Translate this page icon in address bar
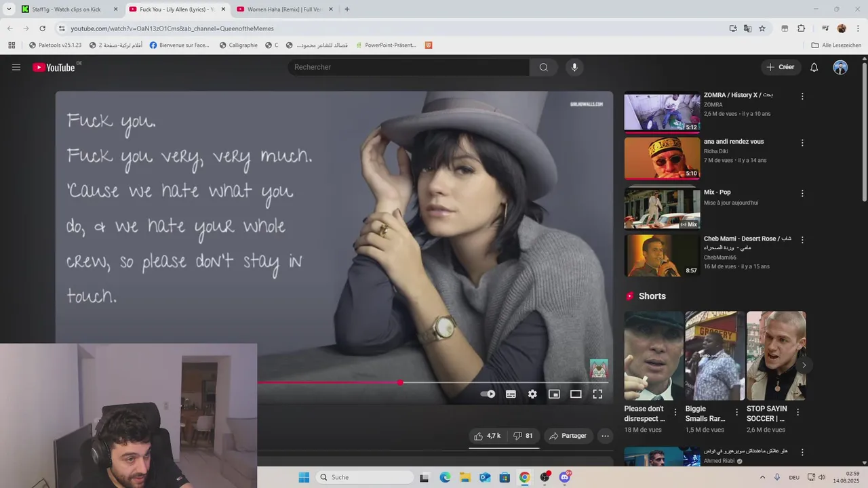Screen dimensions: 868x488 click(x=747, y=28)
